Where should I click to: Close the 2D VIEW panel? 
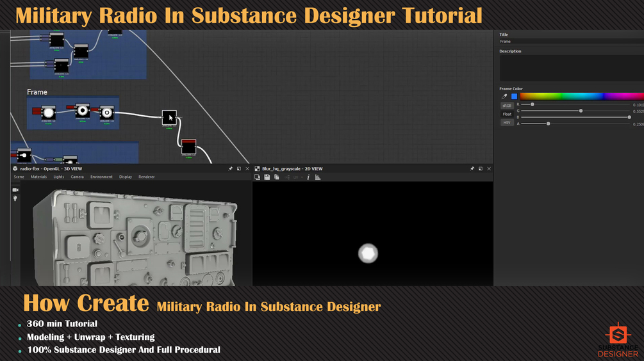(489, 168)
